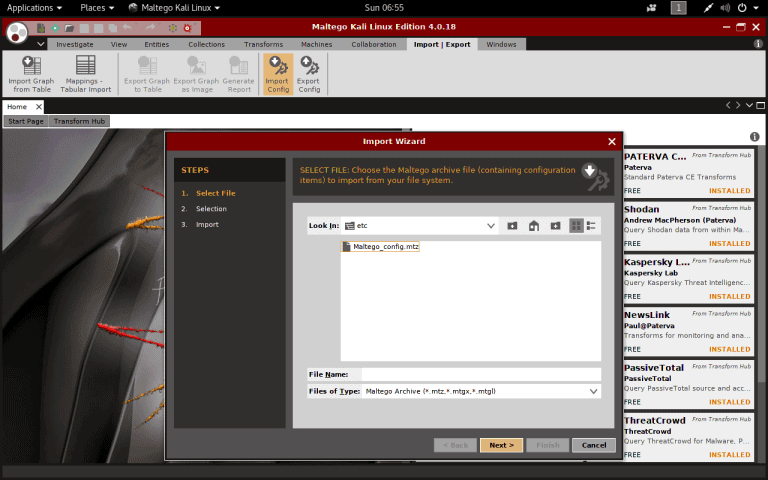Switch file chooser to details list view
Viewport: 768px width, 480px height.
(x=591, y=226)
